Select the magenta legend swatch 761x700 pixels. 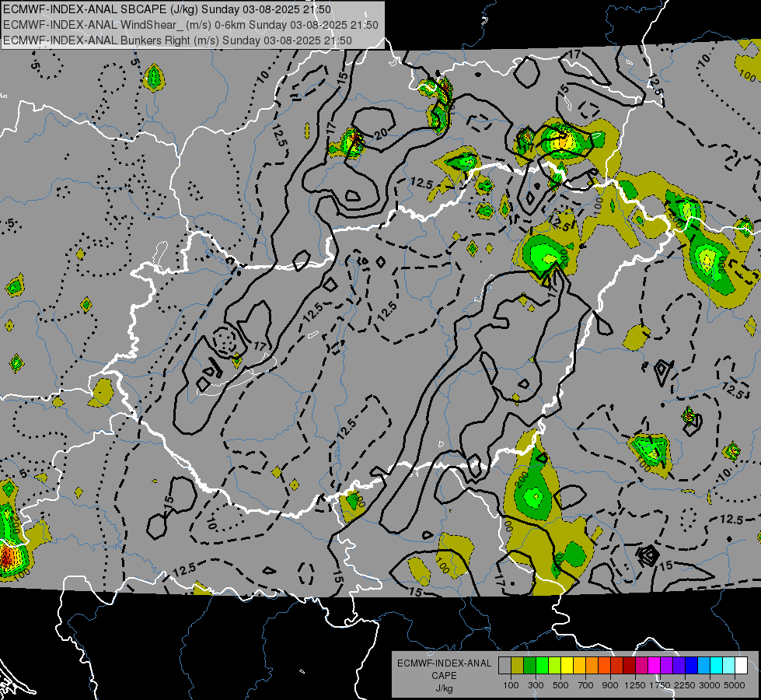[x=655, y=666]
